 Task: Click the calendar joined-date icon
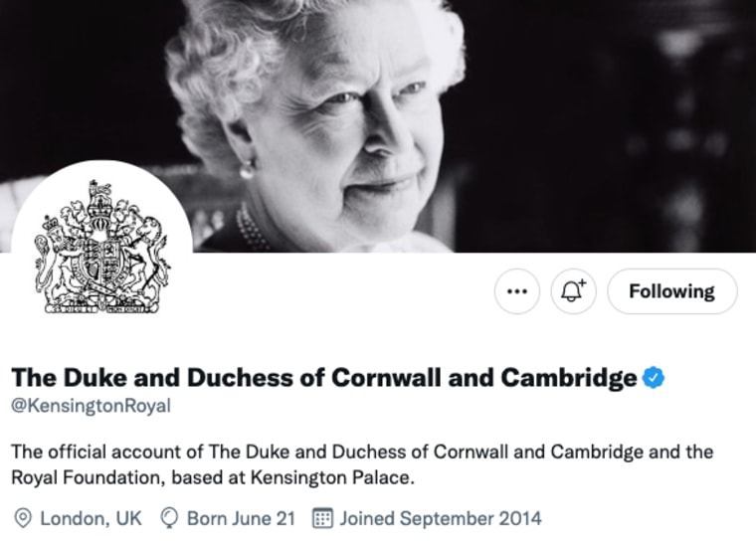click(x=322, y=518)
